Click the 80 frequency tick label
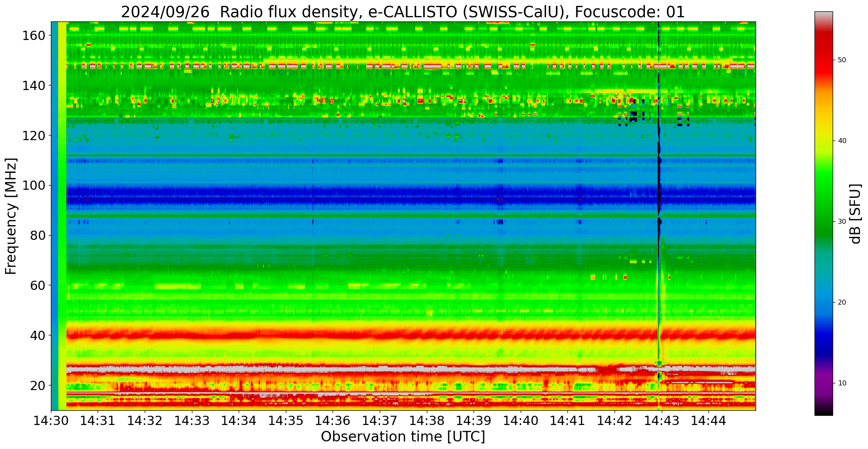 pos(37,236)
